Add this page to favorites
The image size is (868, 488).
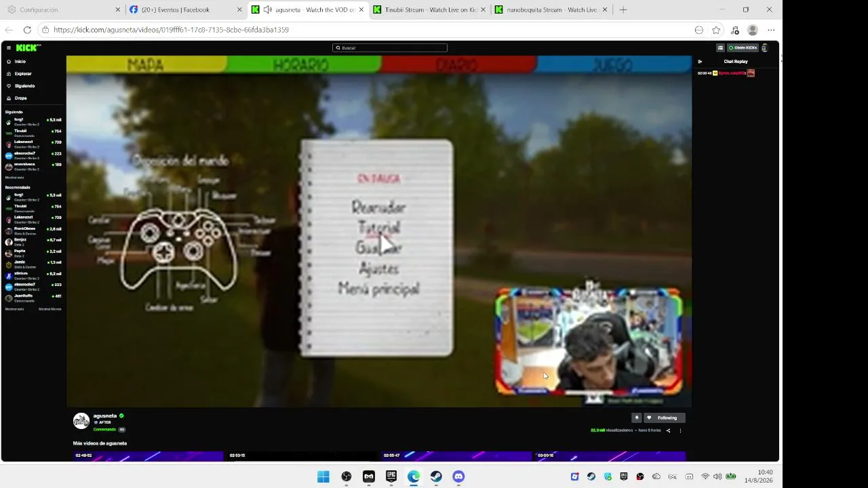click(716, 30)
